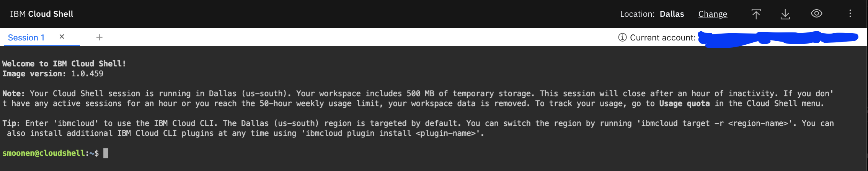Click the redacted account name

pyautogui.click(x=777, y=38)
